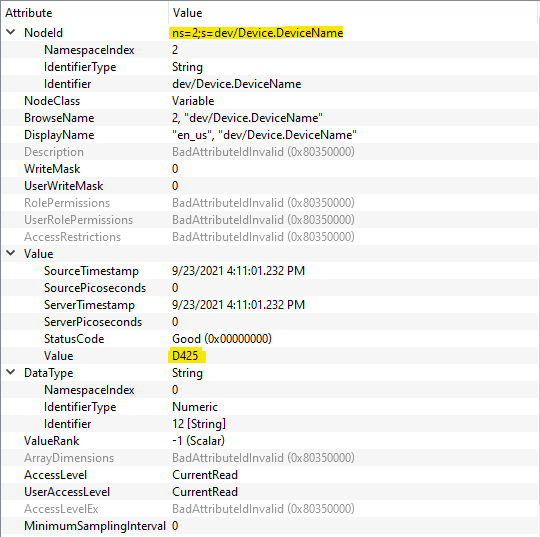The height and width of the screenshot is (537, 540).
Task: Select the SourceTimestamp row
Action: click(270, 271)
